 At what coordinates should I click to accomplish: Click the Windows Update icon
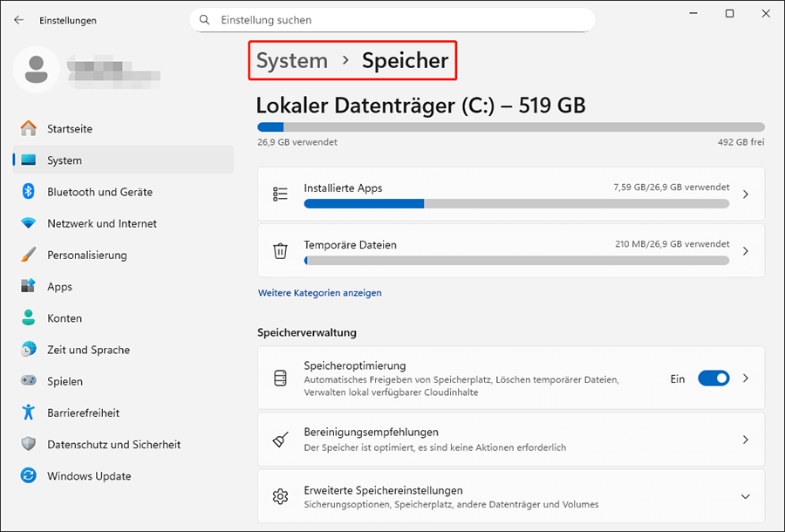[x=29, y=476]
